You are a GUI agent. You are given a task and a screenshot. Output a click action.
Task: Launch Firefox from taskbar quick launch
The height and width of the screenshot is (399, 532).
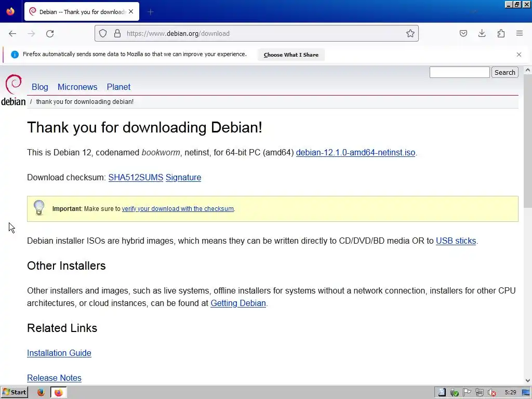pos(41,392)
